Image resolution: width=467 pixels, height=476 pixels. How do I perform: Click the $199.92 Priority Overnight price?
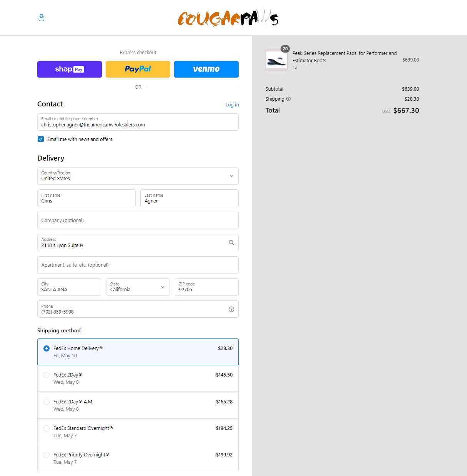pyautogui.click(x=224, y=455)
